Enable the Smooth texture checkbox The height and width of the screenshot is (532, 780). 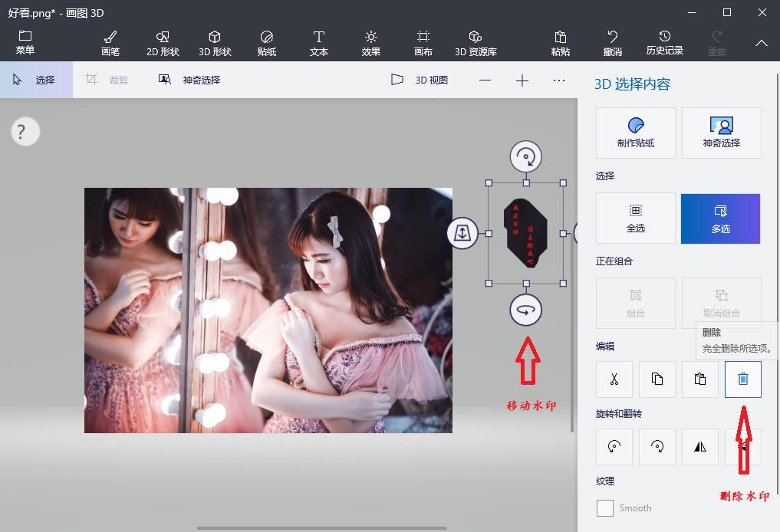coord(604,507)
